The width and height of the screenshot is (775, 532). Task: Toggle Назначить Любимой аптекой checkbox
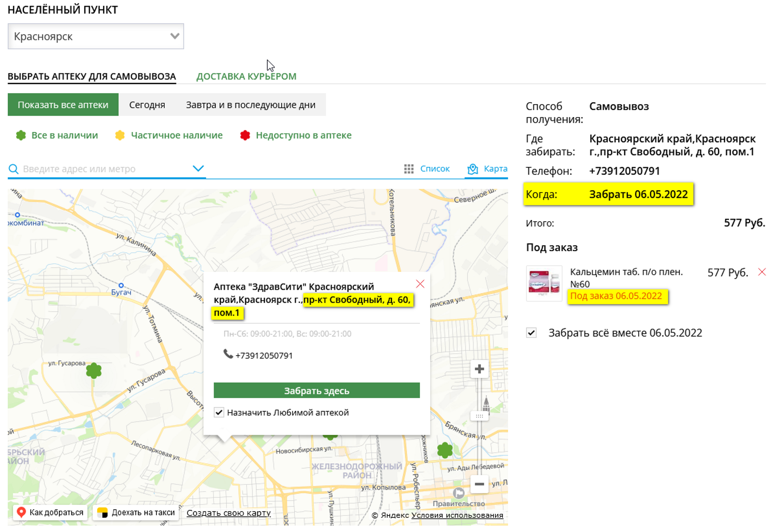click(x=219, y=412)
